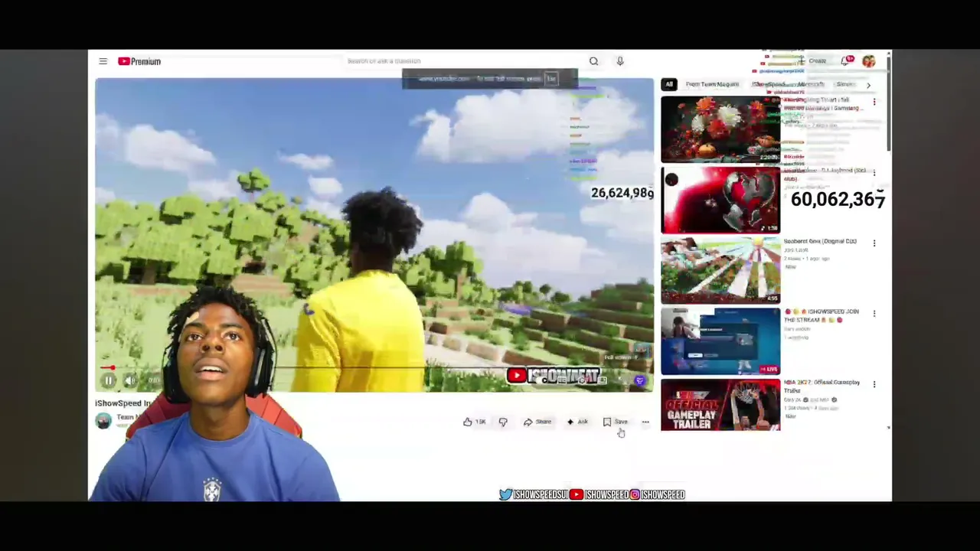Image resolution: width=980 pixels, height=551 pixels.
Task: Open the Official Gameplay Trailer thumbnail
Action: click(720, 405)
